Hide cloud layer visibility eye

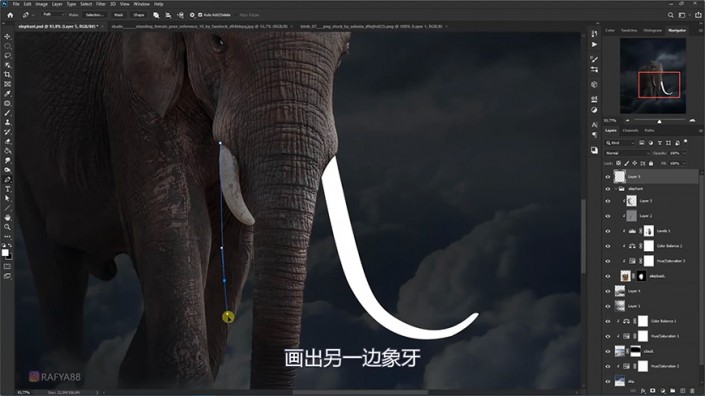[608, 352]
